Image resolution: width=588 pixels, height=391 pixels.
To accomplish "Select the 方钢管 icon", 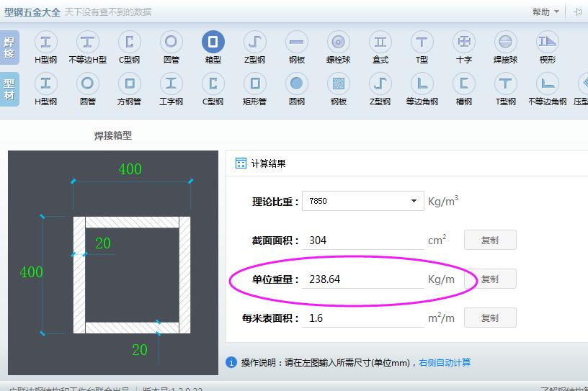I will point(130,84).
